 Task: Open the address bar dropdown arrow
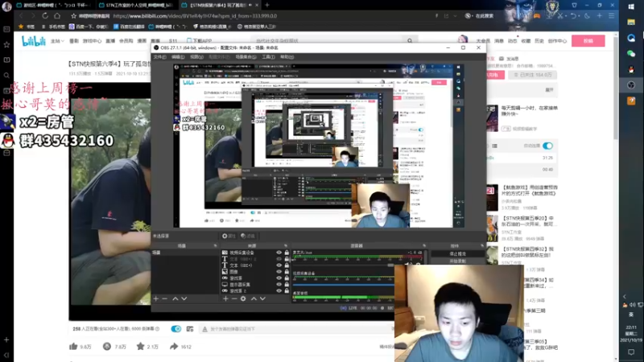[x=455, y=16]
